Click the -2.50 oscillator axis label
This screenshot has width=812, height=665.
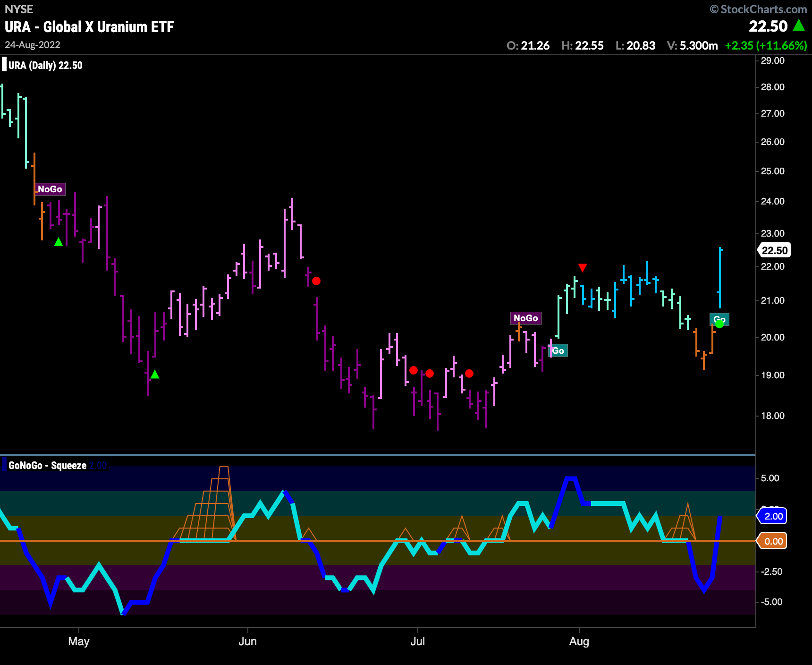pyautogui.click(x=771, y=571)
